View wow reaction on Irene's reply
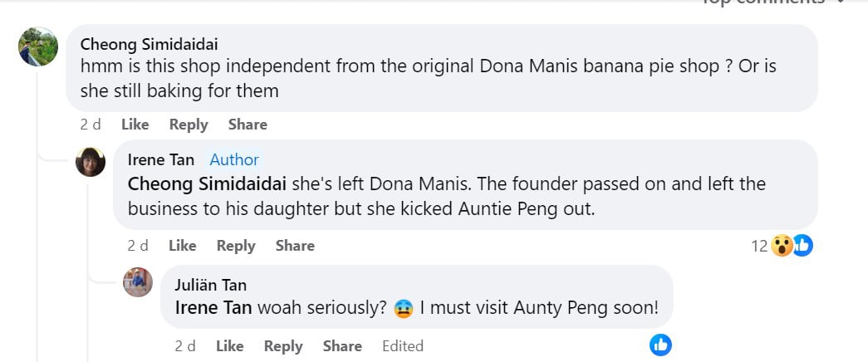Screen dimensions: 868x362 [x=782, y=246]
